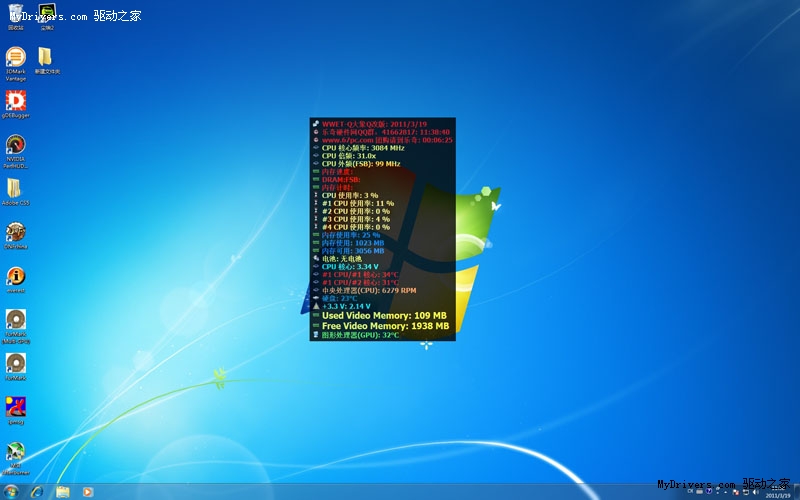Open the monitor-shaped icon beside Recycle Bin

tap(47, 16)
